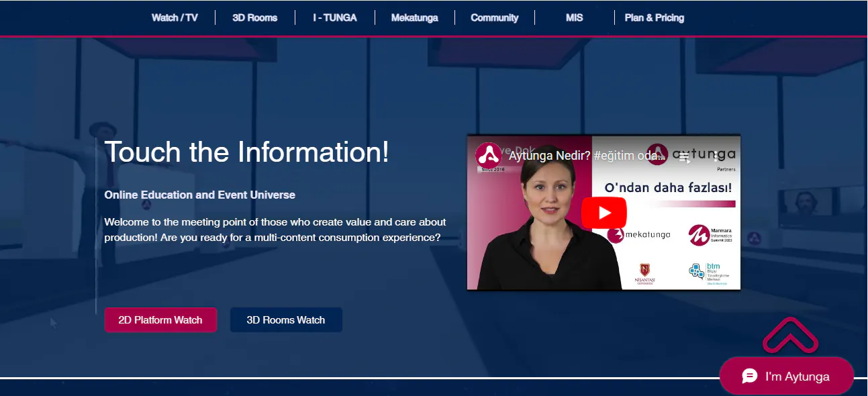Click the Welcome to the meeting point paragraph
The image size is (868, 396).
[275, 230]
